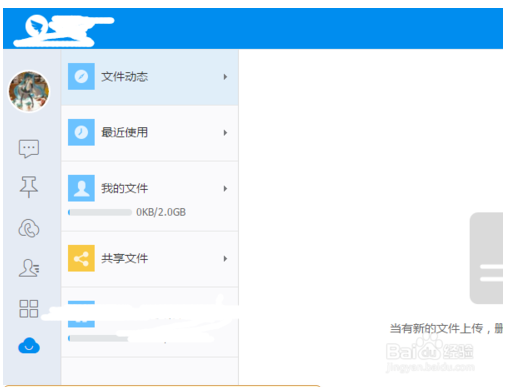Screen dimensions: 513x387
Task: Open the messages chat bubble icon
Action: click(29, 149)
